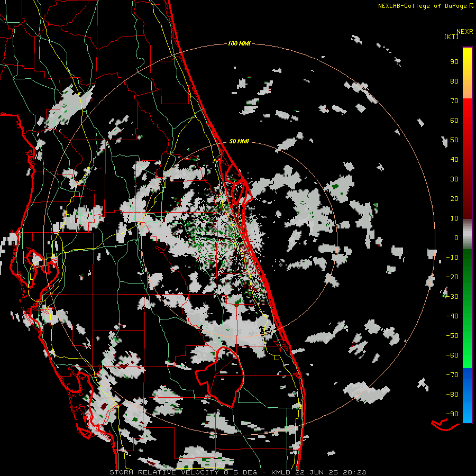Click the -40 value on the velocity scale
Viewport: 476px width, 476px height.
coord(452,316)
